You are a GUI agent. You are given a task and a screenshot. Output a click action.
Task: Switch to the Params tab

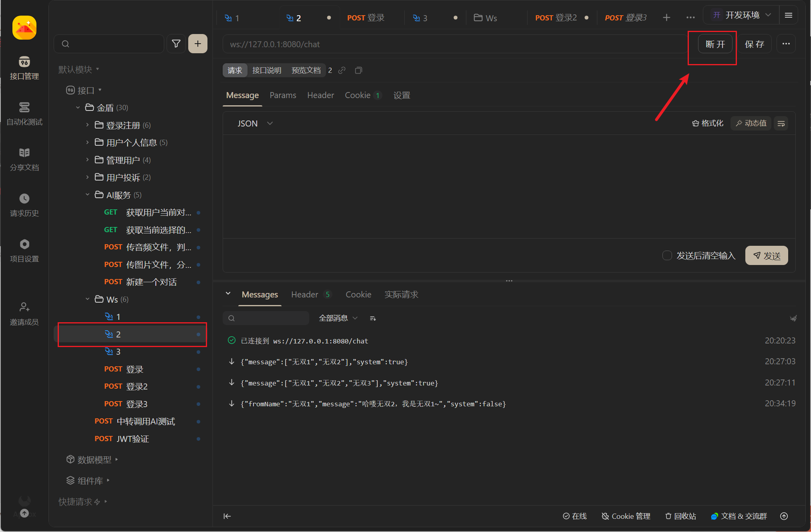[x=283, y=95]
